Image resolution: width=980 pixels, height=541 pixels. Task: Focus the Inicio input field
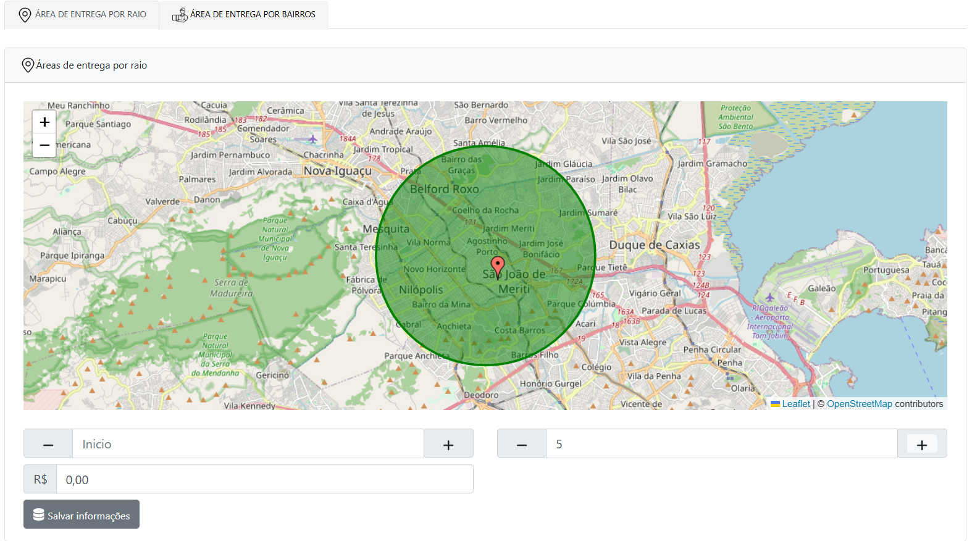(248, 444)
